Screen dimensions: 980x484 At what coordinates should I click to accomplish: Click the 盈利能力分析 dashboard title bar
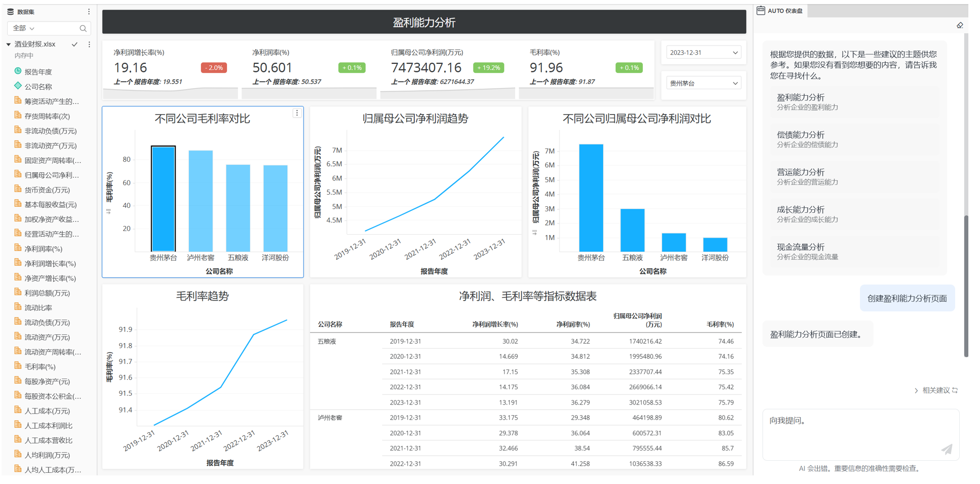tap(424, 22)
